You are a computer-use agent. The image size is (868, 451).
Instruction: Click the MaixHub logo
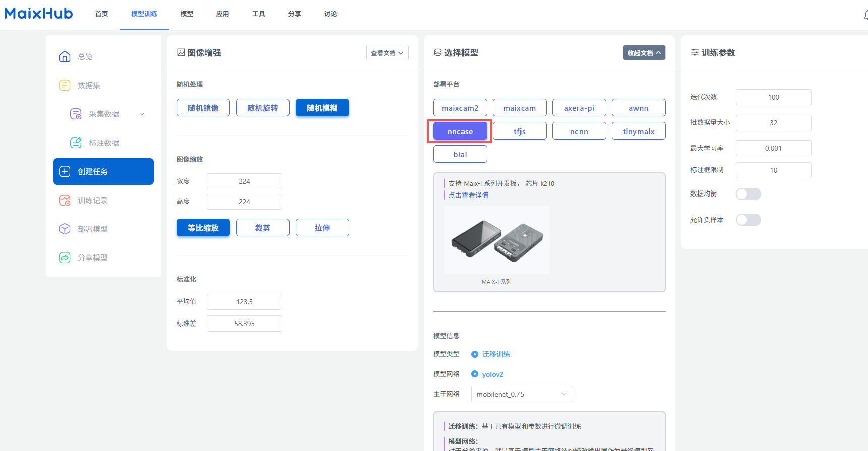(x=38, y=14)
